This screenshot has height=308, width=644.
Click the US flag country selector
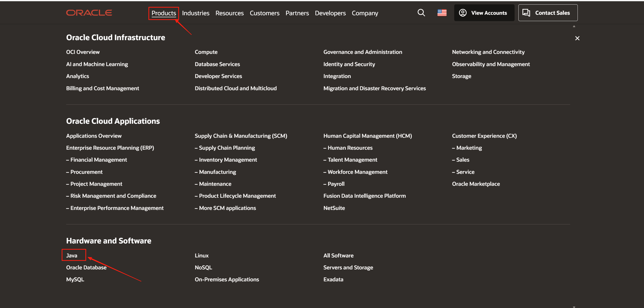(442, 13)
